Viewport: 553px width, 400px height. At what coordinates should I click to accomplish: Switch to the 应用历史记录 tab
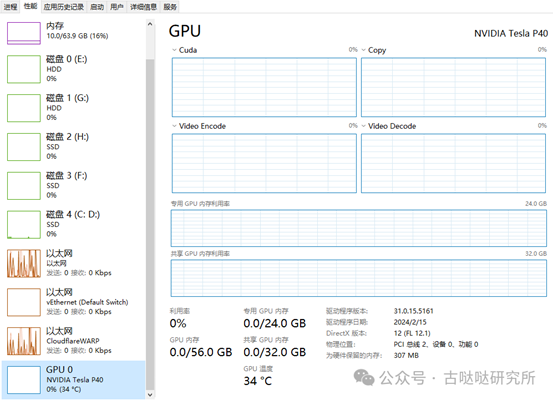(x=63, y=7)
